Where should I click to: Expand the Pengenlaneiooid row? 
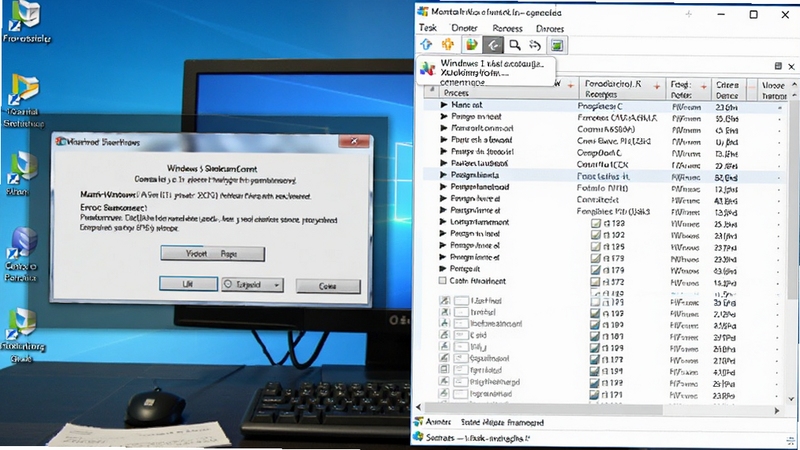click(444, 187)
